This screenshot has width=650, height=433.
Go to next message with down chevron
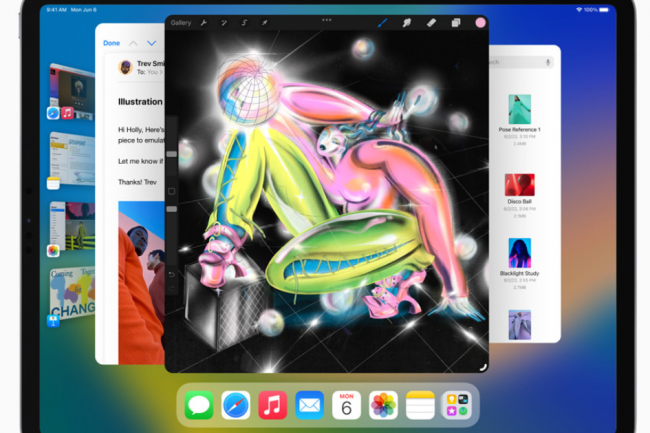click(x=152, y=43)
